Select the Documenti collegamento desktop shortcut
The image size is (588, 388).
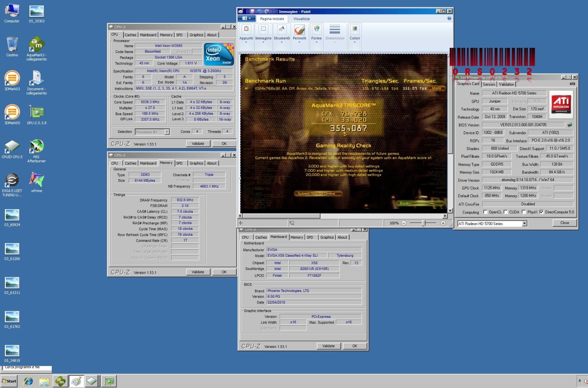tap(36, 82)
